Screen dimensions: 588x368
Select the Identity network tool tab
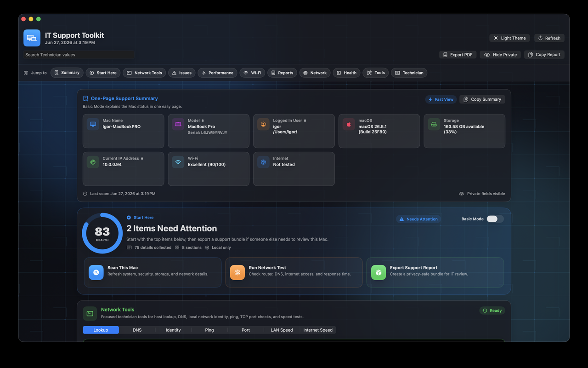[x=173, y=330]
